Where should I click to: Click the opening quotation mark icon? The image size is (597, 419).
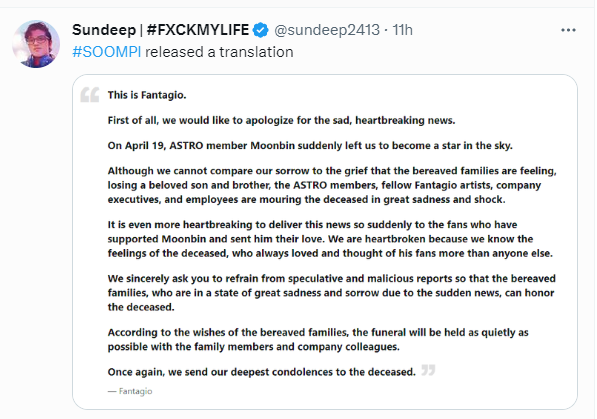90,94
